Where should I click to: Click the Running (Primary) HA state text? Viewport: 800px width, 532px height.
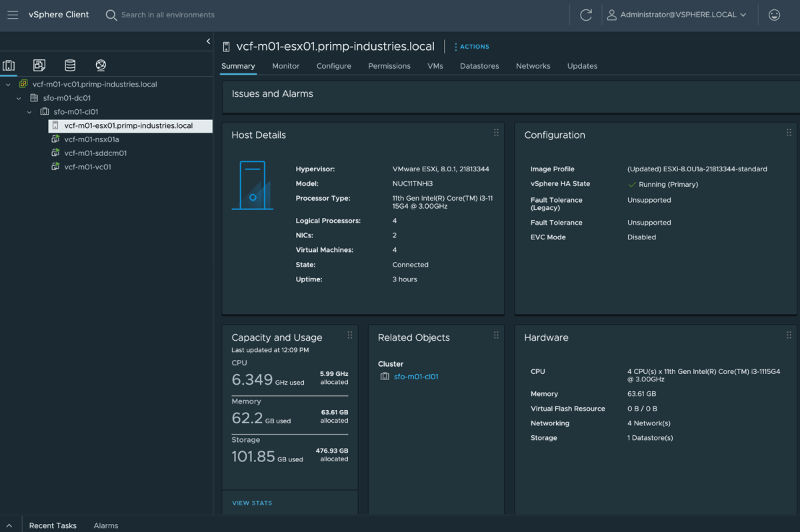click(669, 185)
